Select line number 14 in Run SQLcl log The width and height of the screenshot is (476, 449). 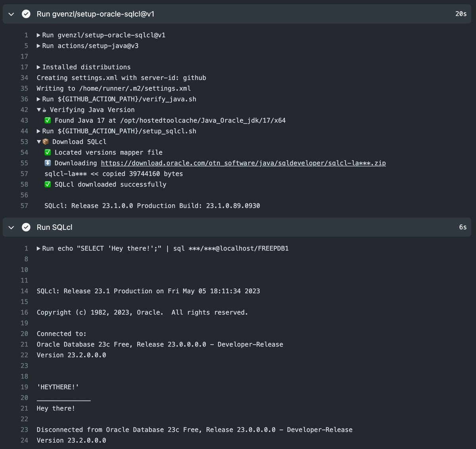24,291
